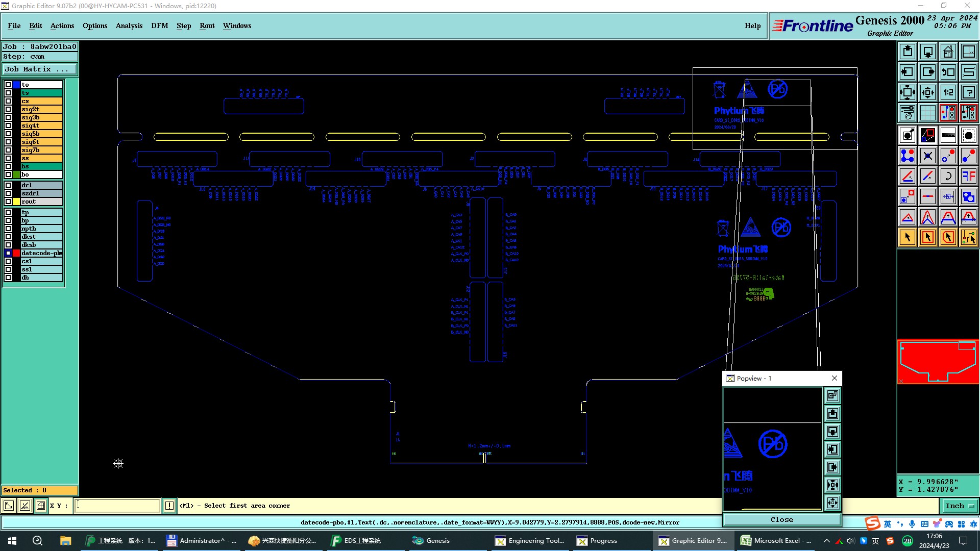Click the home view icon
980x551 pixels.
tap(948, 52)
